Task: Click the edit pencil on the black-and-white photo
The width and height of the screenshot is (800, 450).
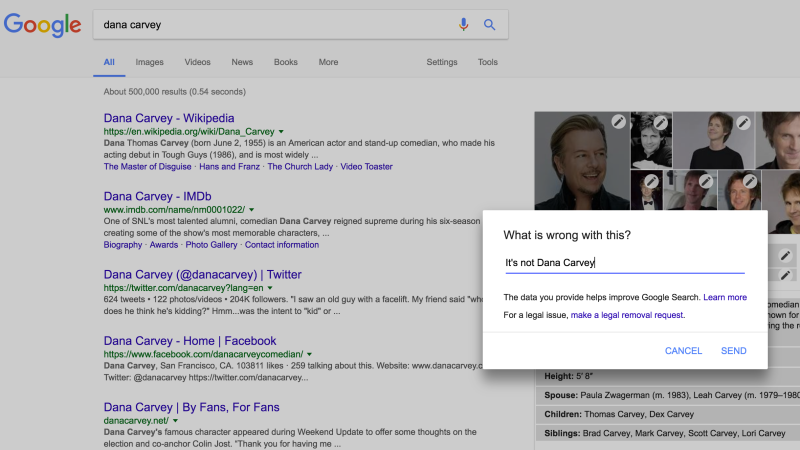Action: click(x=660, y=122)
